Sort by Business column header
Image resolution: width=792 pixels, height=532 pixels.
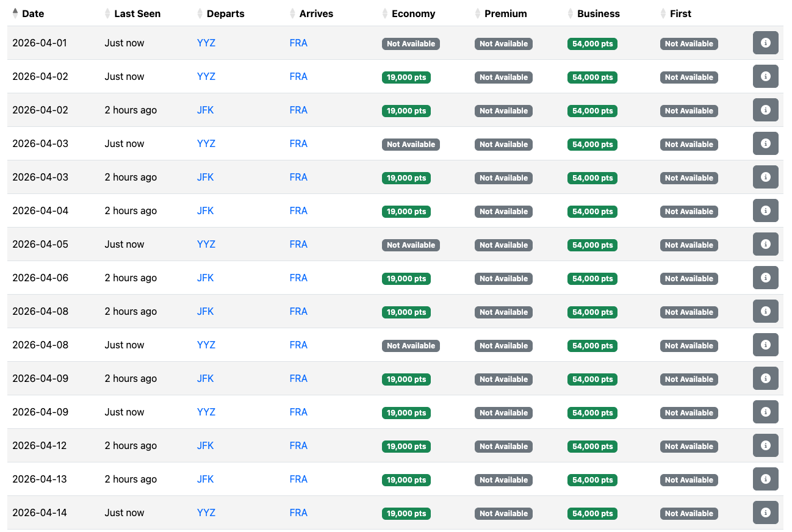(598, 13)
